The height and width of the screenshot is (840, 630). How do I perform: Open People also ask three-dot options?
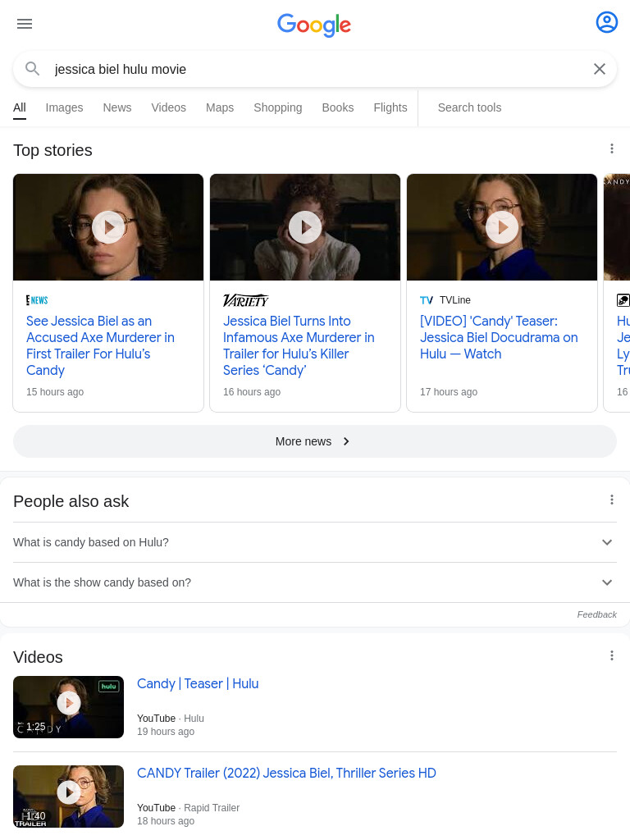[611, 500]
